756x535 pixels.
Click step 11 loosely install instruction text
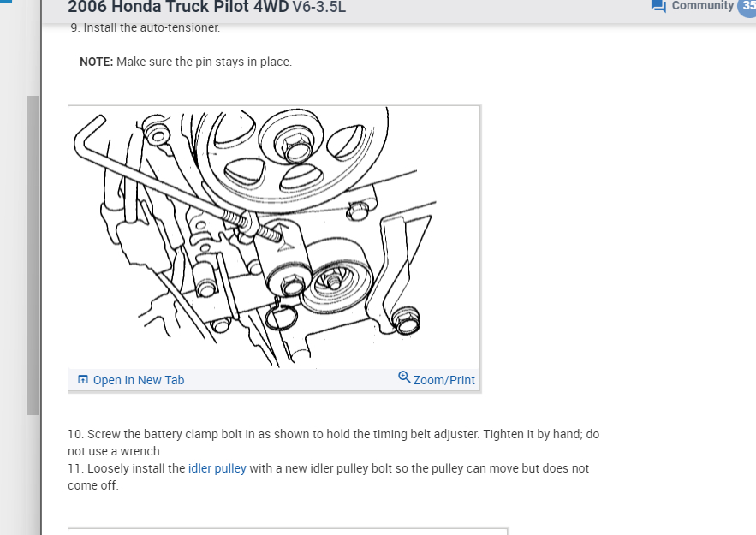coord(328,477)
